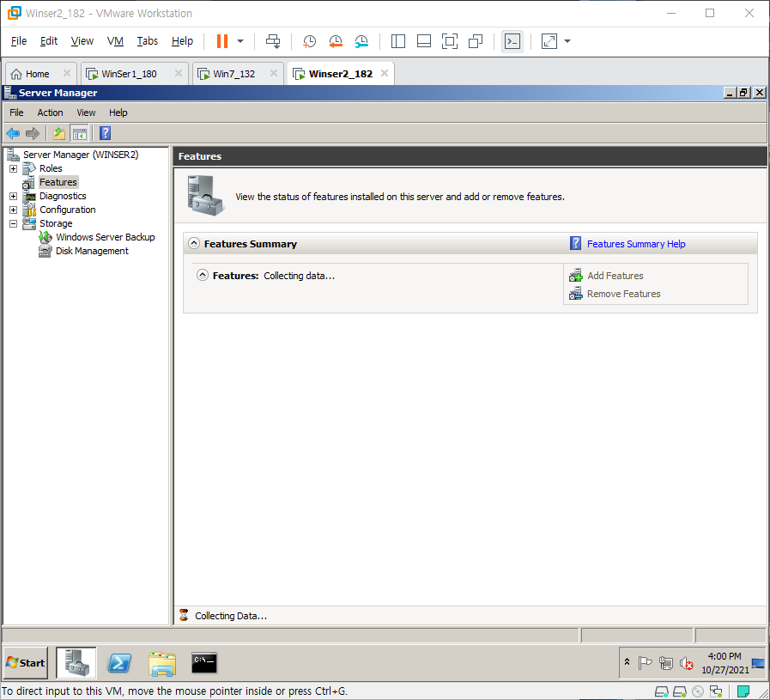Switch to Unity mode
The width and height of the screenshot is (770, 700).
(476, 41)
